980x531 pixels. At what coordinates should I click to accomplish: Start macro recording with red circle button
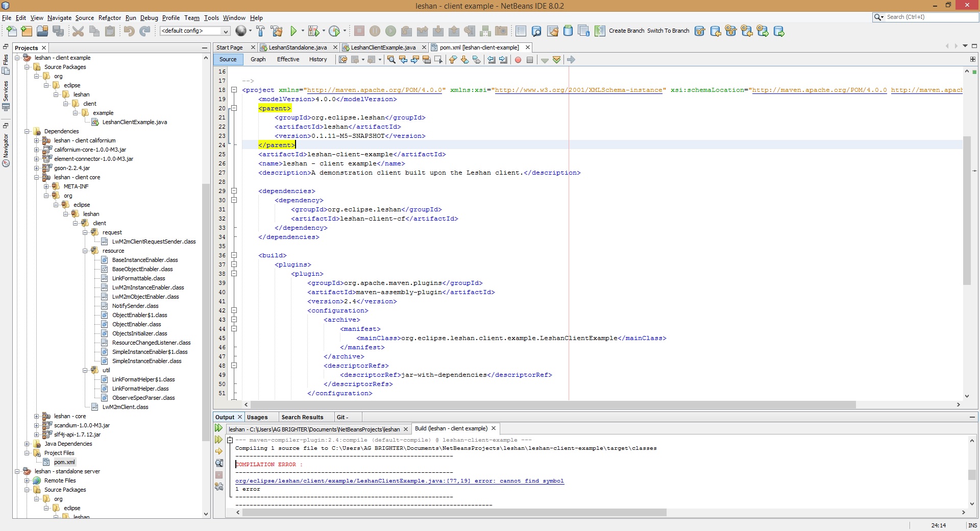point(518,60)
